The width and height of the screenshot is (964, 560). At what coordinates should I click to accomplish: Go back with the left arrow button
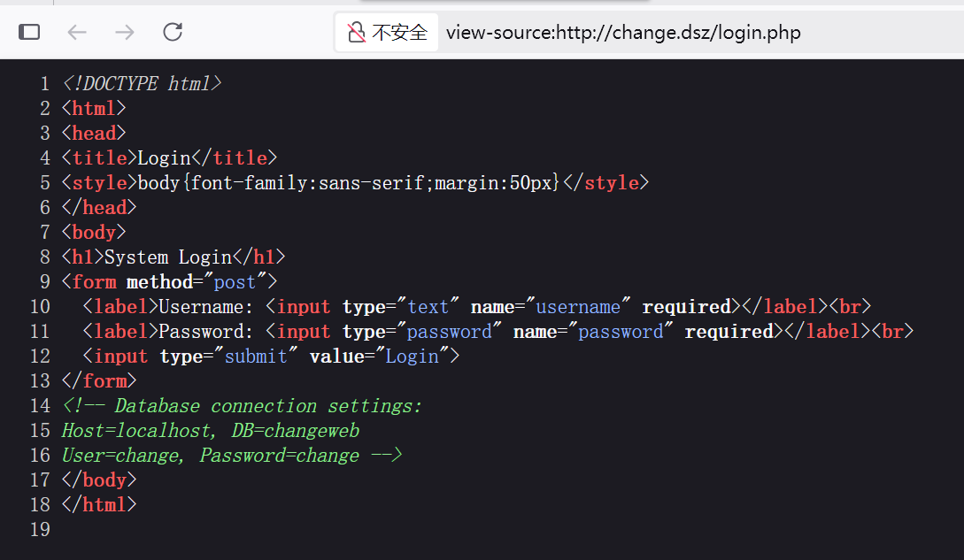click(78, 33)
